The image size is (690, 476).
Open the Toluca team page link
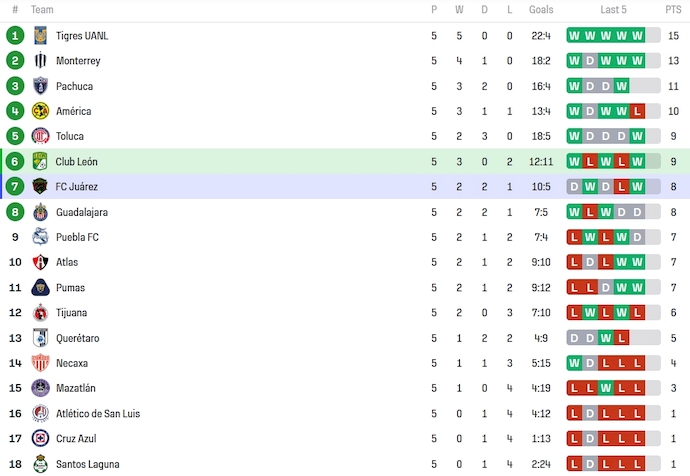(x=70, y=136)
